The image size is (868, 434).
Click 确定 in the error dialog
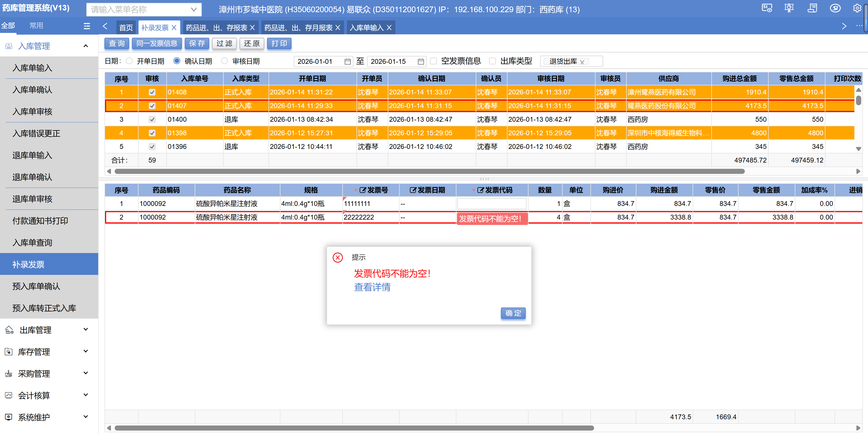click(x=513, y=313)
